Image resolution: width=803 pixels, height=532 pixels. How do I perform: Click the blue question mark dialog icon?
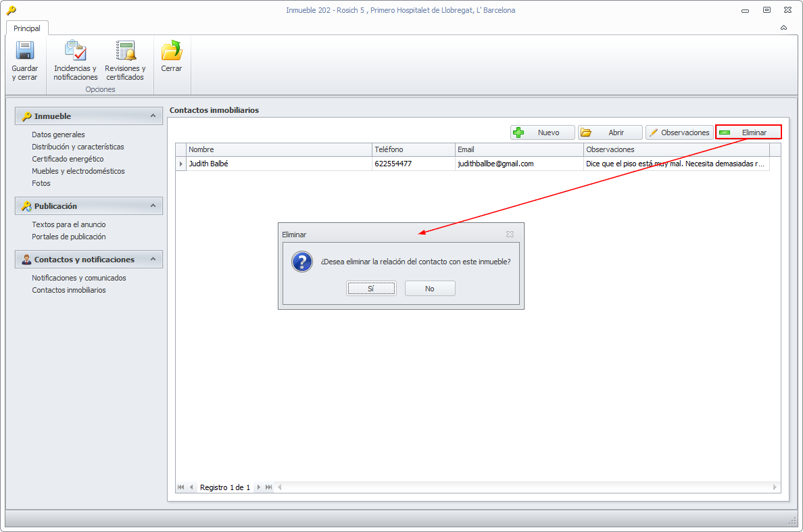pos(302,262)
